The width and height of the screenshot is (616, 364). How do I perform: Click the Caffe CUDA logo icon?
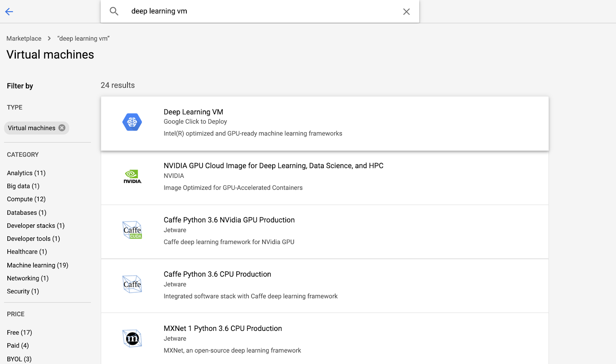coord(132,230)
